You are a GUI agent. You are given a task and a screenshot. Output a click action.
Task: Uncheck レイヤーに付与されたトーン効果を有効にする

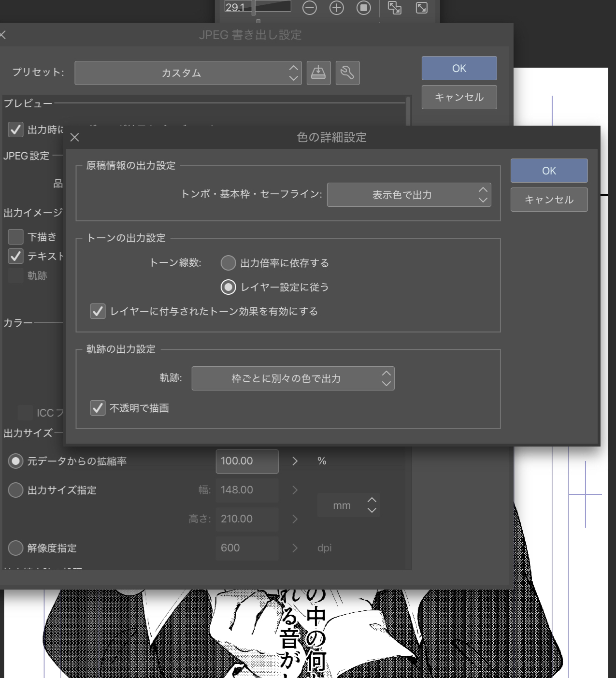(x=98, y=311)
